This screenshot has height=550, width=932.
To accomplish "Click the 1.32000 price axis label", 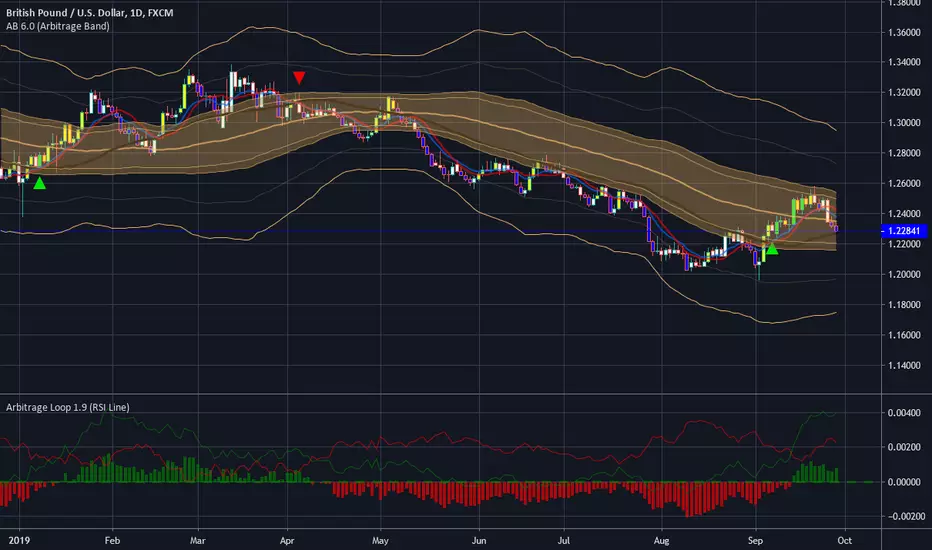I will click(x=904, y=93).
